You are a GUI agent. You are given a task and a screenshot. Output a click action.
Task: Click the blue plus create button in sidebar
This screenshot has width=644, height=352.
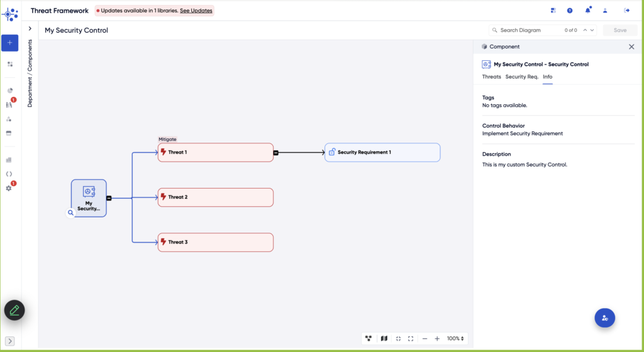tap(9, 43)
